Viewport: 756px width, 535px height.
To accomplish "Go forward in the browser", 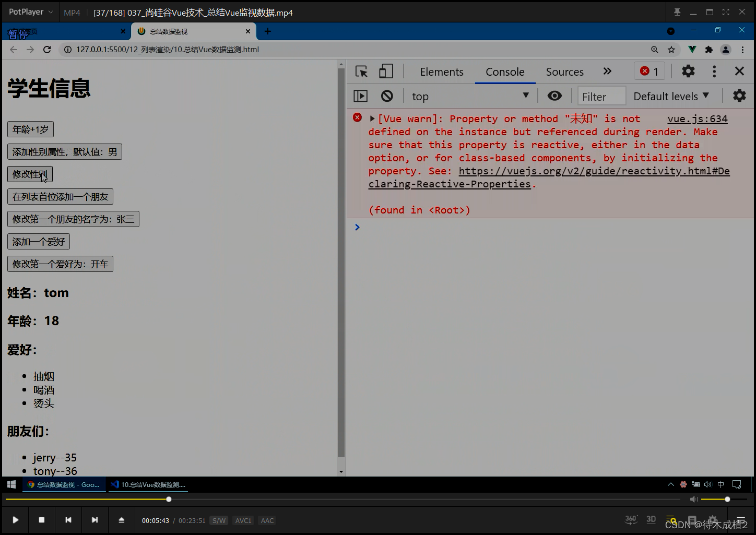I will (30, 50).
